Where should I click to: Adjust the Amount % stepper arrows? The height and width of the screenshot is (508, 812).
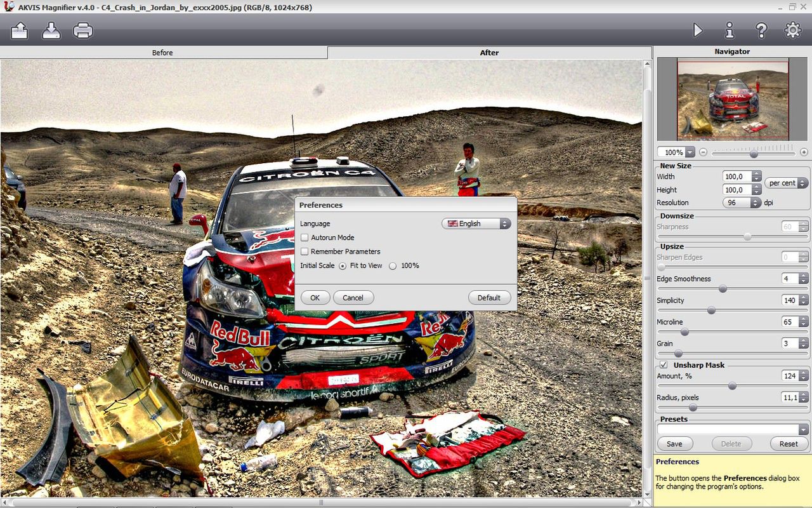pyautogui.click(x=804, y=376)
